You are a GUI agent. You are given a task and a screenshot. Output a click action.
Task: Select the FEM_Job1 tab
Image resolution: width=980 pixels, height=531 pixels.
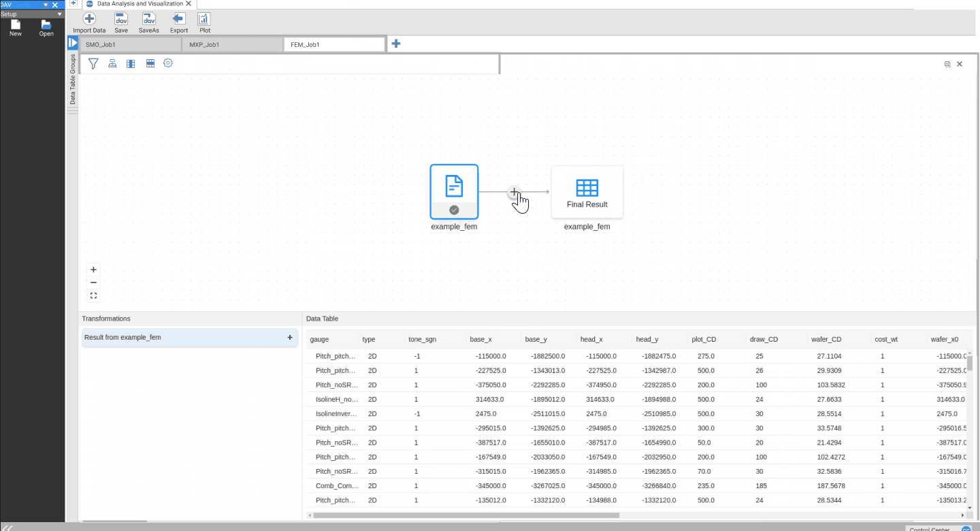(334, 44)
